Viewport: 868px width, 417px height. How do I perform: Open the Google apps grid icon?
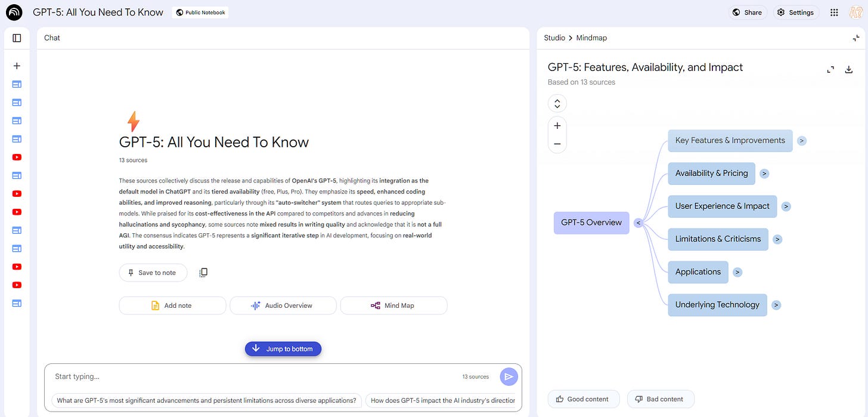(835, 13)
